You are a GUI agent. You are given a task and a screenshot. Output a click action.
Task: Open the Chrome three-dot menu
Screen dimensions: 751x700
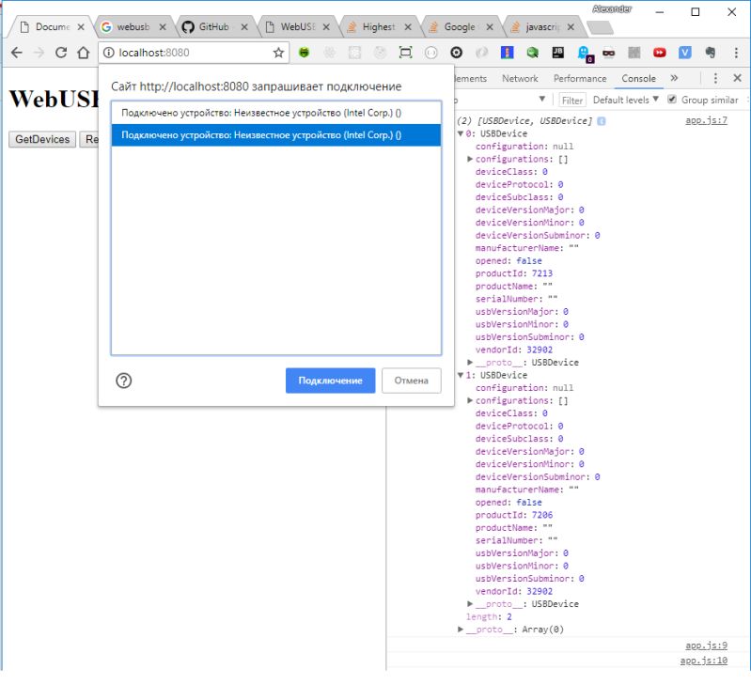coord(736,53)
